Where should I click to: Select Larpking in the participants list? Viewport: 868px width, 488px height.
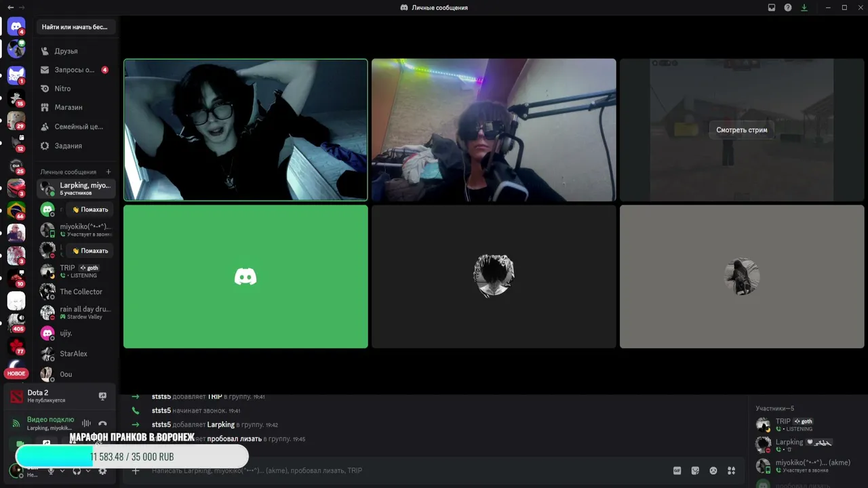(x=807, y=445)
